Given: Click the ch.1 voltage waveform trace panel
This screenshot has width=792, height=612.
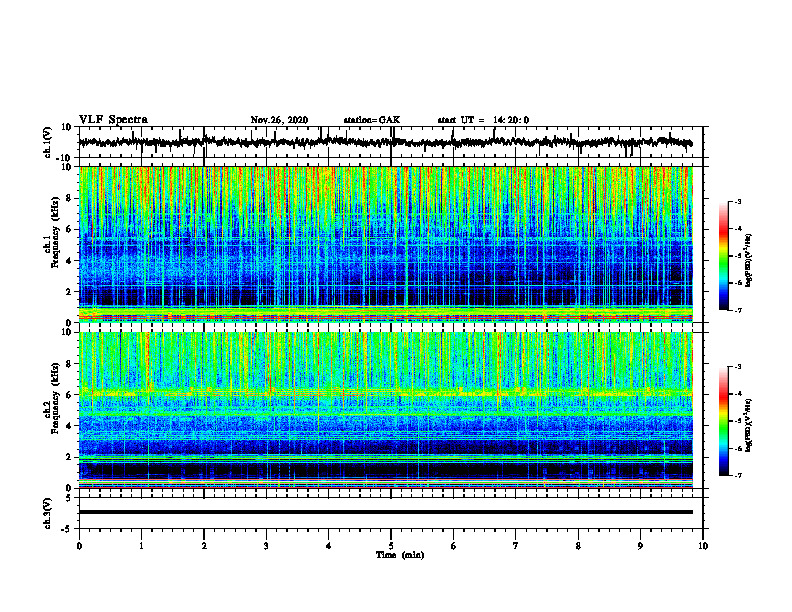Looking at the screenshot, I should 391,142.
